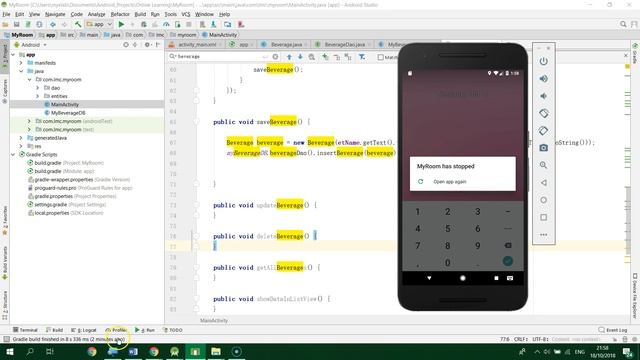This screenshot has width=640, height=360.
Task: Expand the dao package
Action: pos(38,88)
